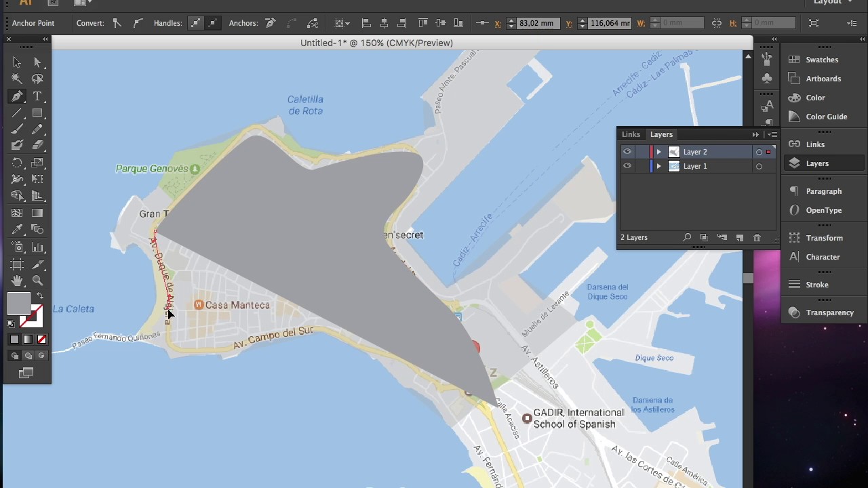Select the Magic Wand tool

click(x=17, y=79)
